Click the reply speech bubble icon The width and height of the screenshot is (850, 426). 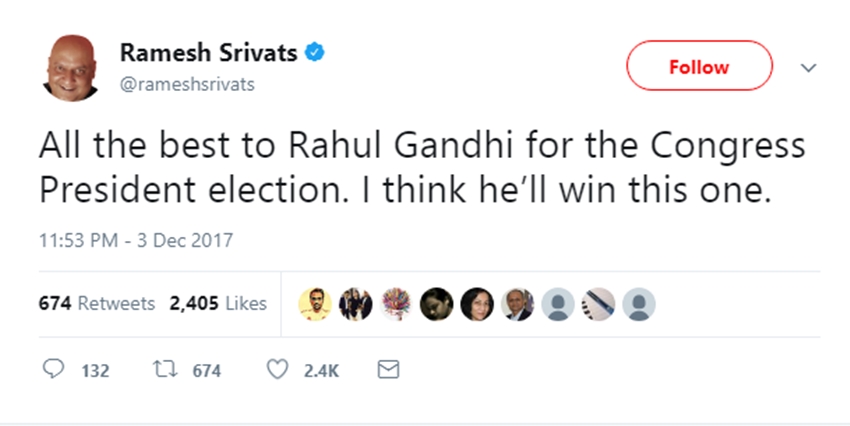pyautogui.click(x=53, y=371)
